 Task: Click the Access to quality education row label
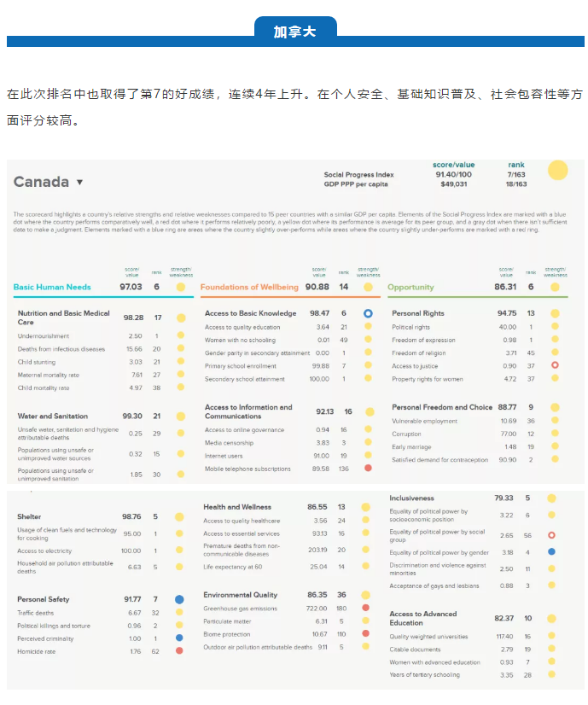click(242, 327)
